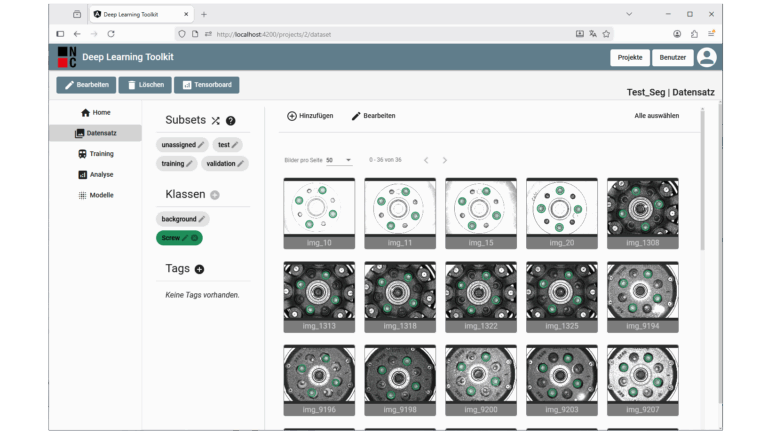Open the Subsets help question-mark icon
The width and height of the screenshot is (768, 432).
pyautogui.click(x=231, y=120)
